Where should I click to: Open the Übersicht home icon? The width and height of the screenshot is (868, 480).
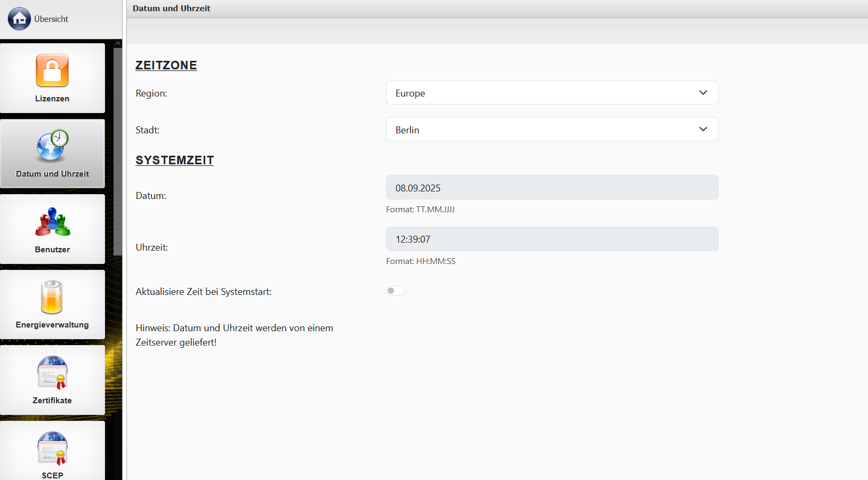pyautogui.click(x=19, y=19)
